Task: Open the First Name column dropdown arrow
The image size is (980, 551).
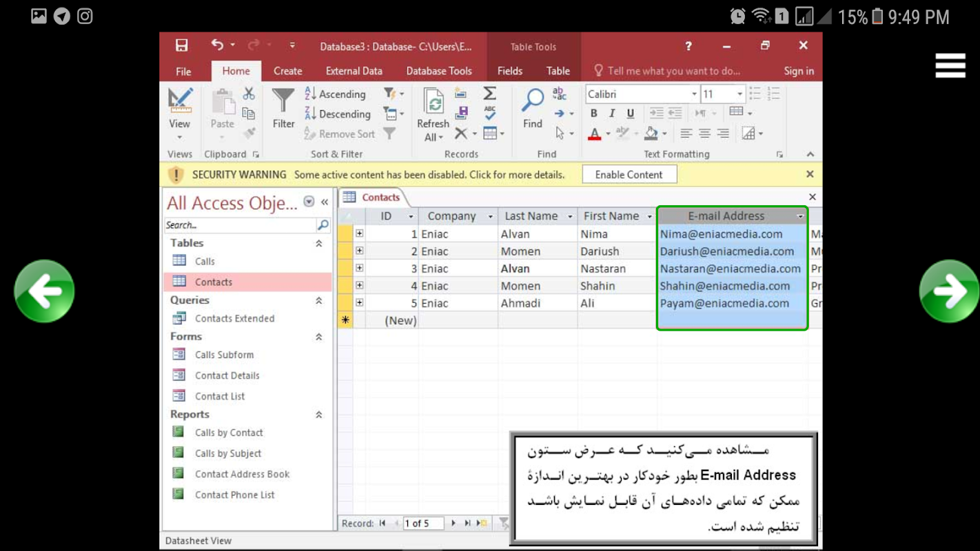Action: [649, 216]
